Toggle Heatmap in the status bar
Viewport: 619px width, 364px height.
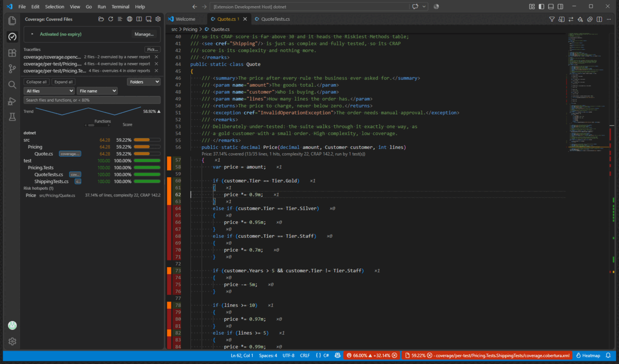pos(588,356)
